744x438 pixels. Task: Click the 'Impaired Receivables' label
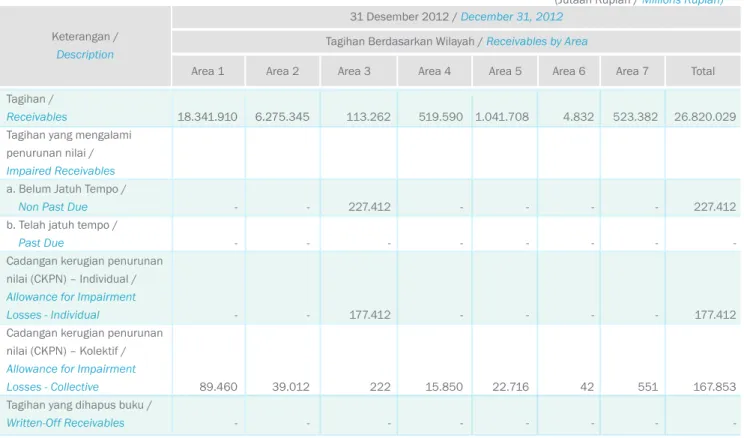click(x=61, y=171)
